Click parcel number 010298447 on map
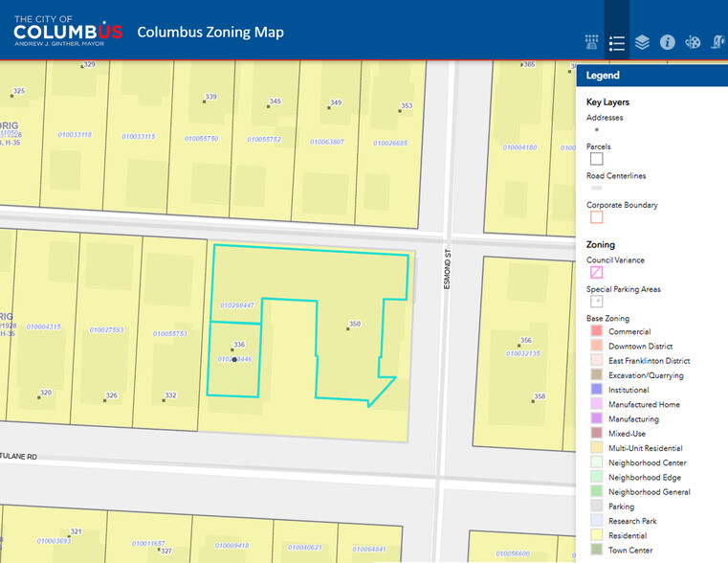728x563 pixels. [x=237, y=305]
